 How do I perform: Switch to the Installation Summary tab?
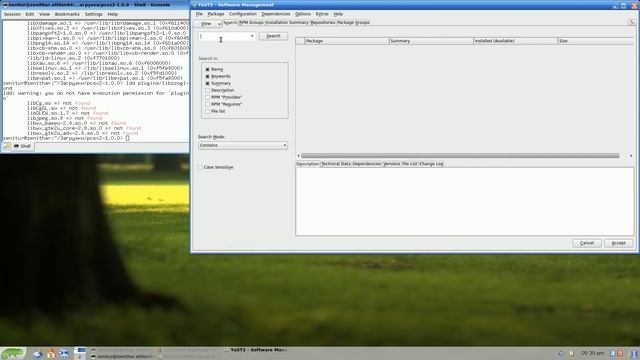[x=287, y=22]
